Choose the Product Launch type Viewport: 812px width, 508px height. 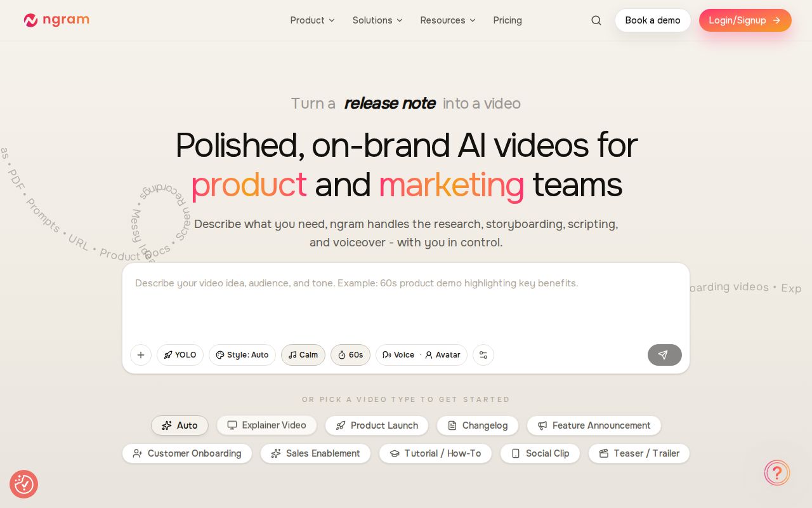click(377, 425)
